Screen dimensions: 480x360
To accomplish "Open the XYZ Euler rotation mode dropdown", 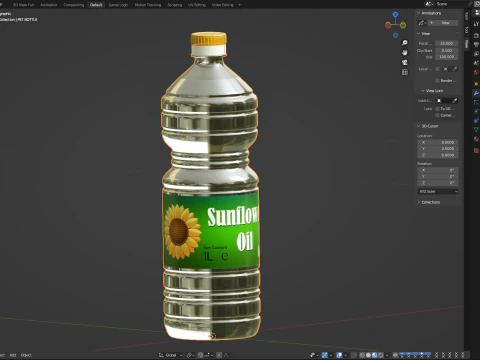I will pyautogui.click(x=438, y=191).
